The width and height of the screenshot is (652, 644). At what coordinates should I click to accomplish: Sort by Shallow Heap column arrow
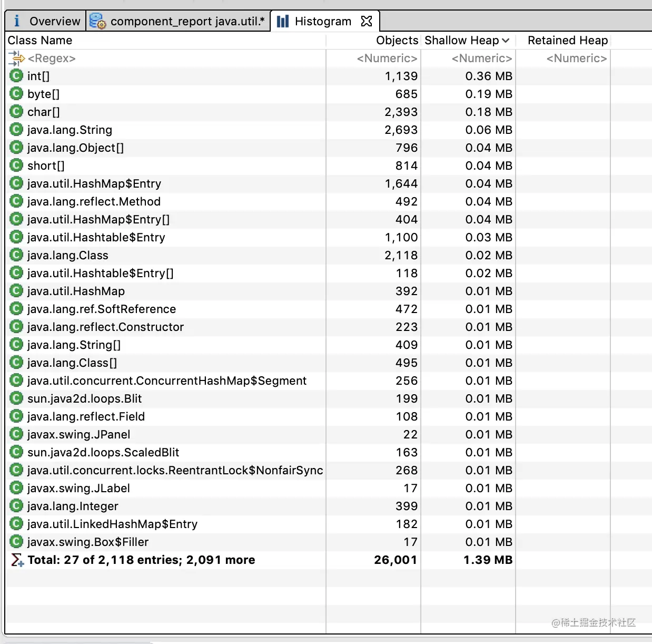506,41
